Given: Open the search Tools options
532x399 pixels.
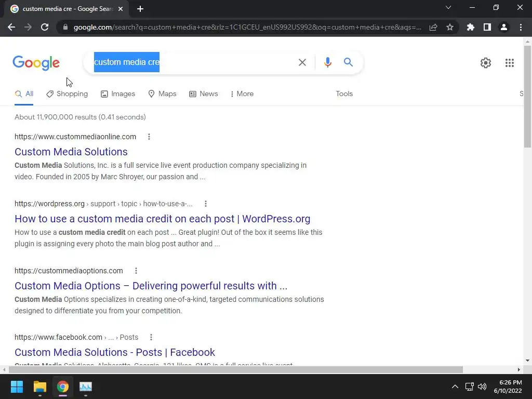Looking at the screenshot, I should pos(344,94).
